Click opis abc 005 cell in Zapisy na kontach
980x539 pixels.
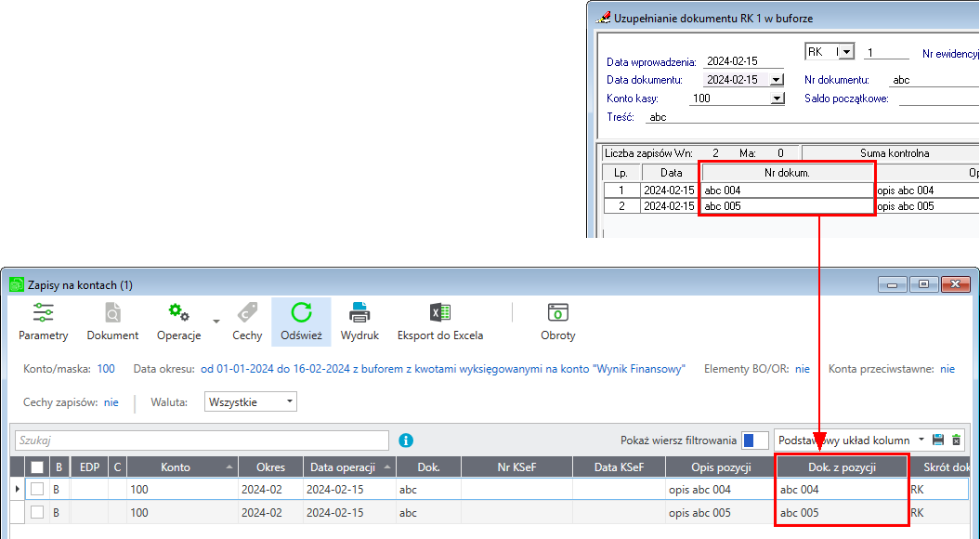(x=721, y=513)
